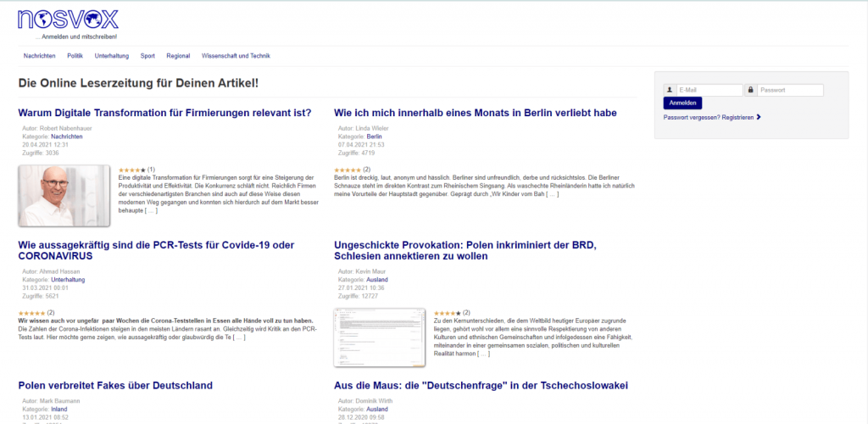Click [ … ] read-more in Berlin article teaser

(x=553, y=194)
